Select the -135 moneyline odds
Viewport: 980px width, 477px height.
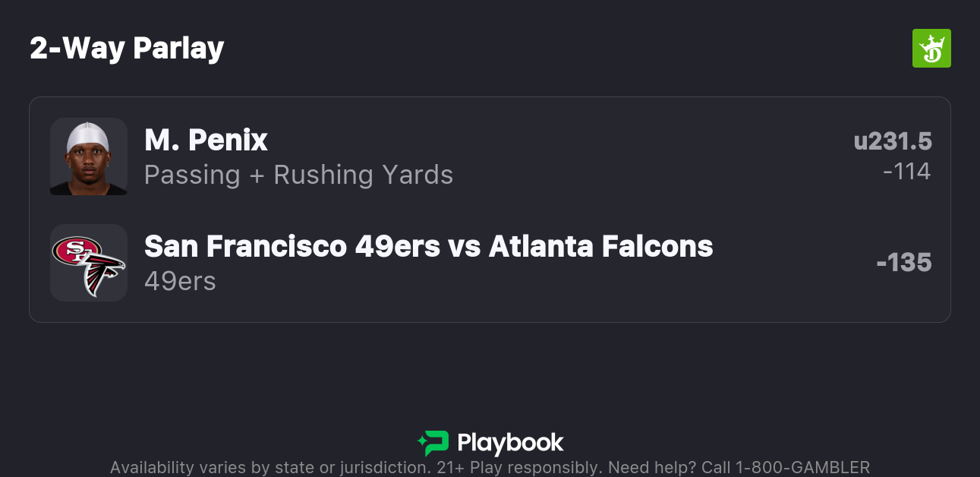pyautogui.click(x=903, y=263)
